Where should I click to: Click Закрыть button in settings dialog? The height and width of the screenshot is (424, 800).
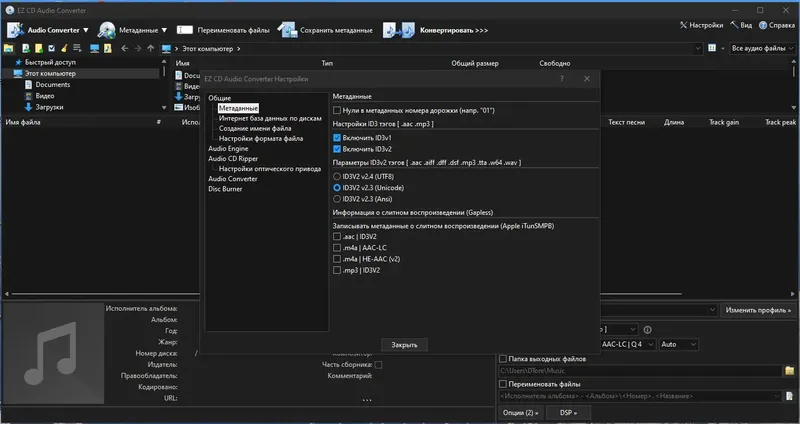(x=404, y=345)
